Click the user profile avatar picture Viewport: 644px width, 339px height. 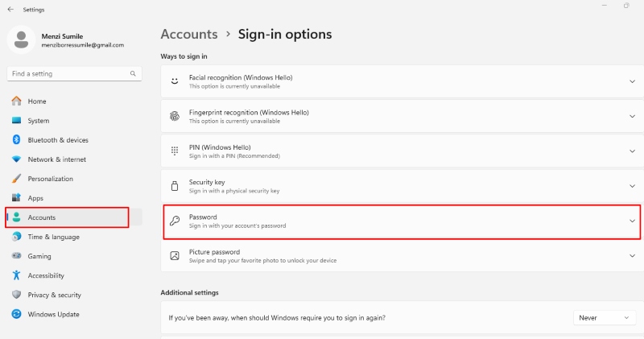[22, 39]
